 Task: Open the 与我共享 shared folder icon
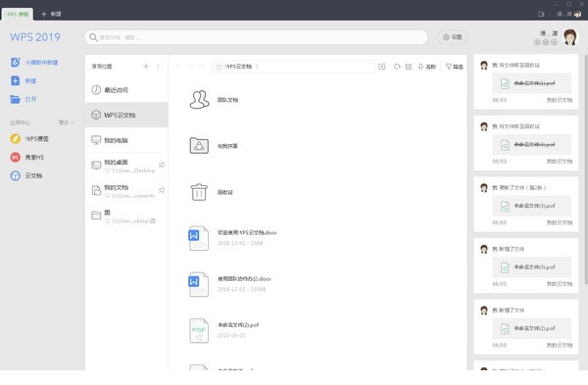(x=199, y=146)
